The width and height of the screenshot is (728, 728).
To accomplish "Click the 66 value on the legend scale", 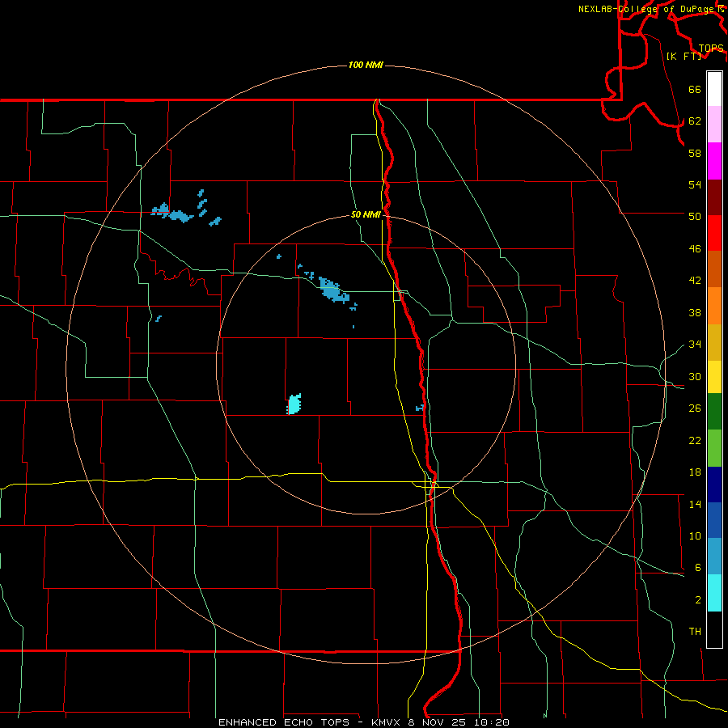I will 695,90.
